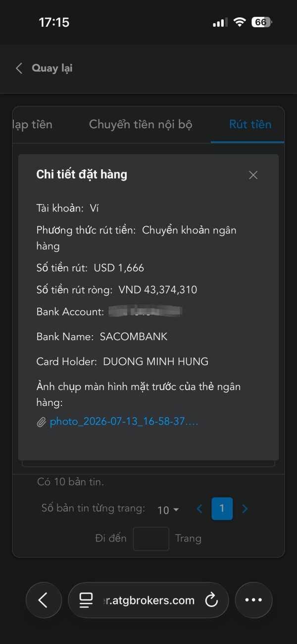Viewport: 297px width, 644px height.
Task: Click the paperclip attachment icon
Action: 42,422
